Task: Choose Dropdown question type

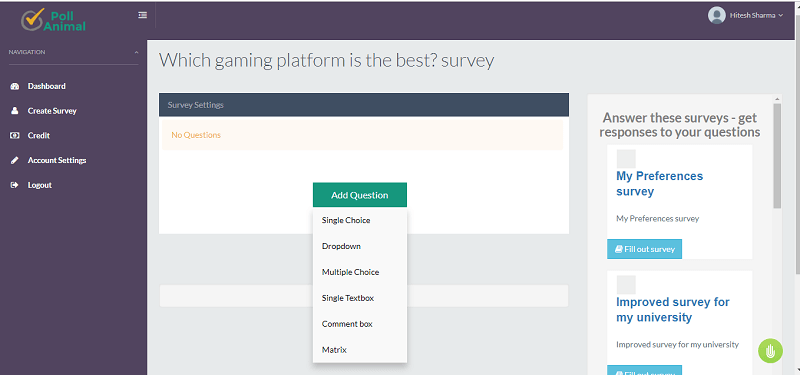Action: pyautogui.click(x=360, y=246)
